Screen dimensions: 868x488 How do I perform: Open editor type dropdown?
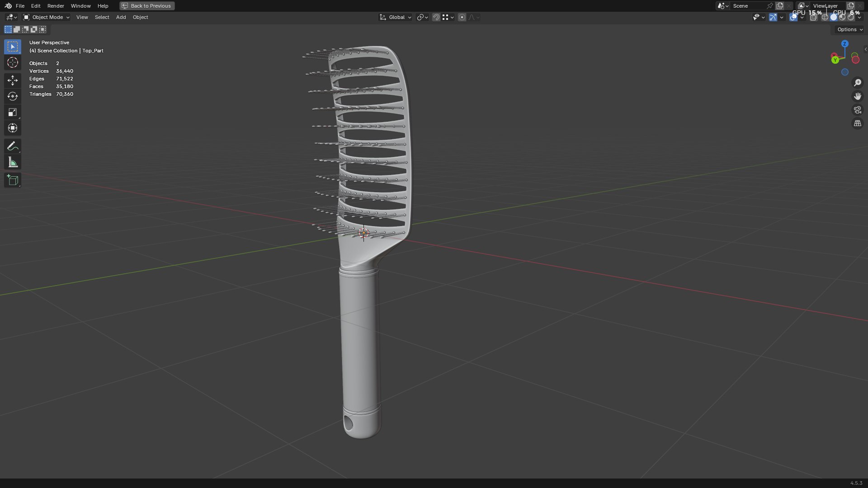[11, 17]
